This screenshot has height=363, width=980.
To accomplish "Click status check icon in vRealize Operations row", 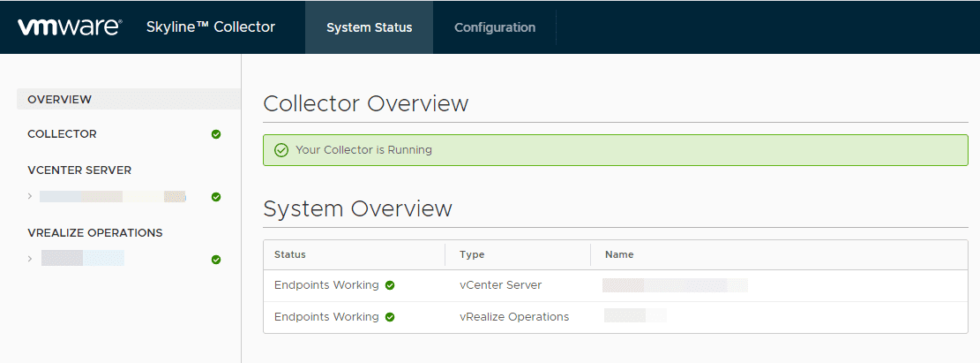I will (390, 317).
